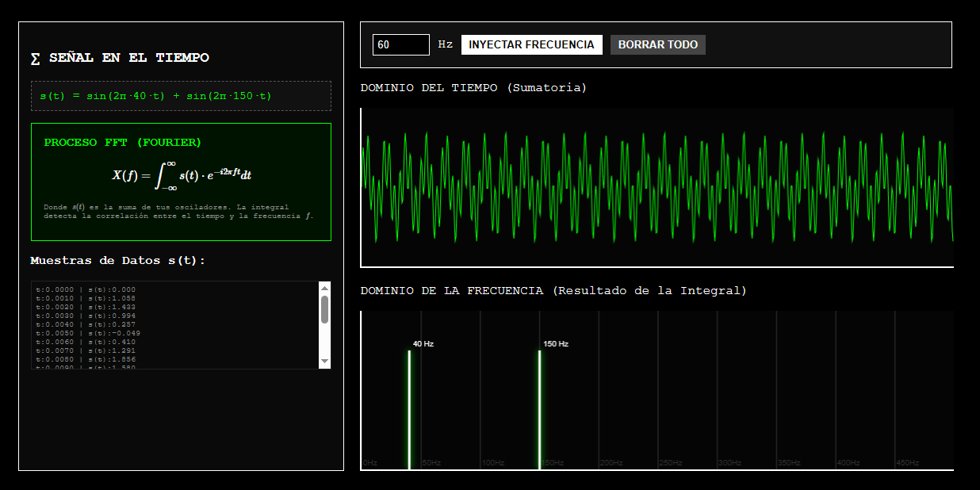Viewport: 980px width, 490px height.
Task: Select sample row t:0.0050 s(t):-0.049
Action: tap(88, 333)
